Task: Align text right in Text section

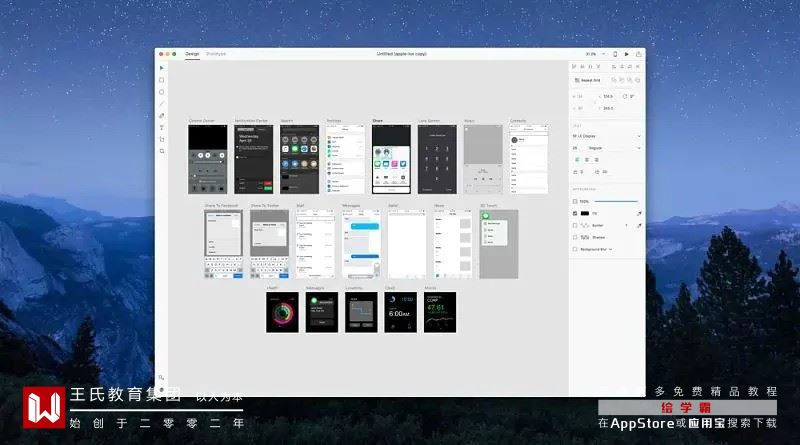Action: pyautogui.click(x=596, y=160)
